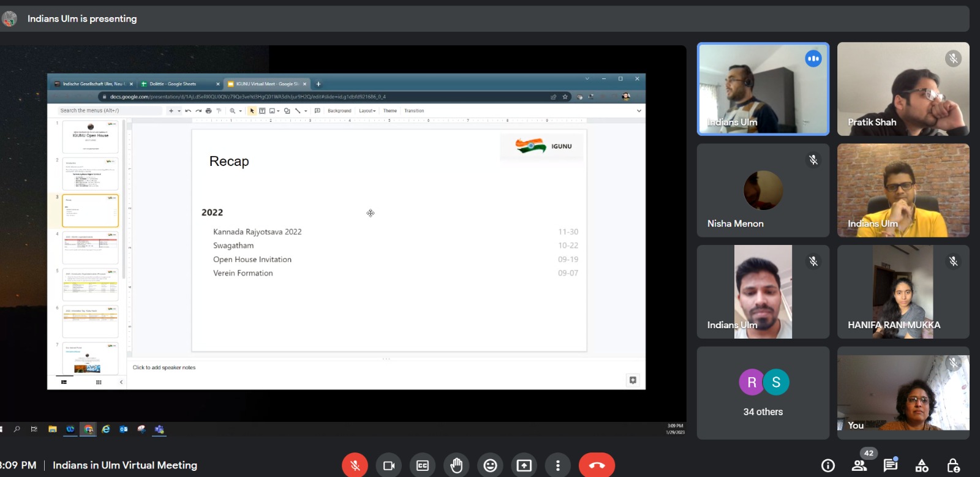Image resolution: width=980 pixels, height=477 pixels.
Task: Open the Chrome profile avatar
Action: click(x=625, y=97)
